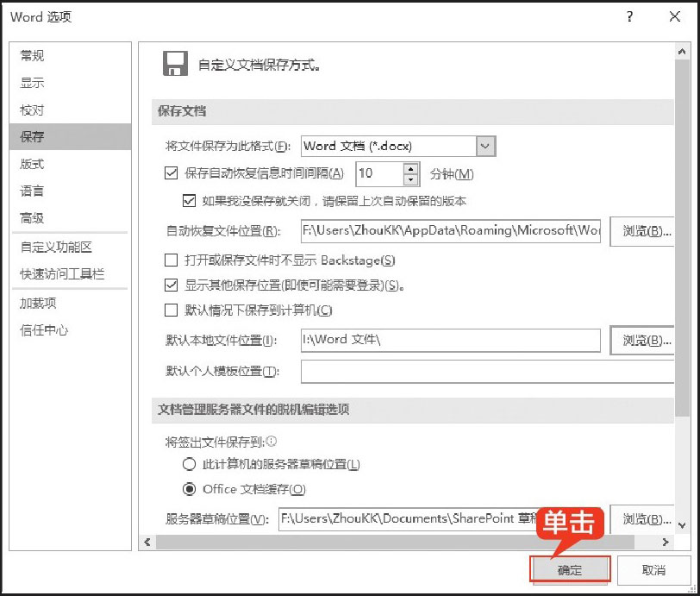The image size is (700, 596).
Task: Open the file format dropdown Word 文档 (*.docx)
Action: pos(486,147)
